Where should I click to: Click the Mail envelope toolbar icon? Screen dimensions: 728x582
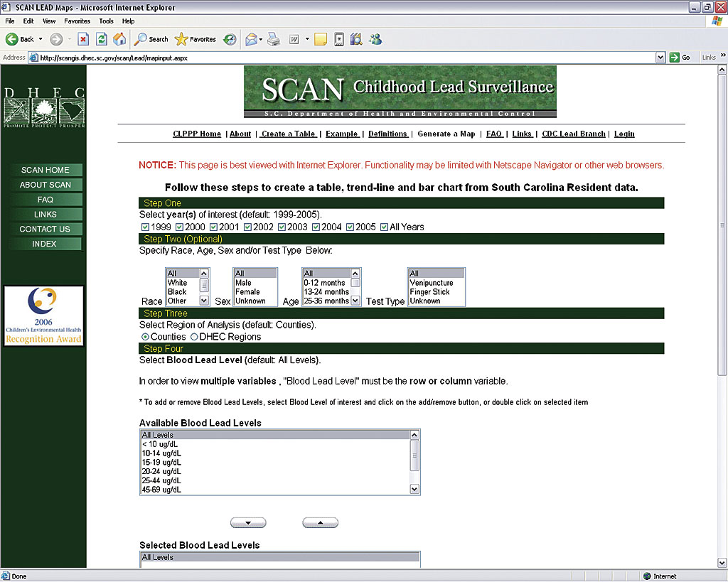pyautogui.click(x=251, y=40)
